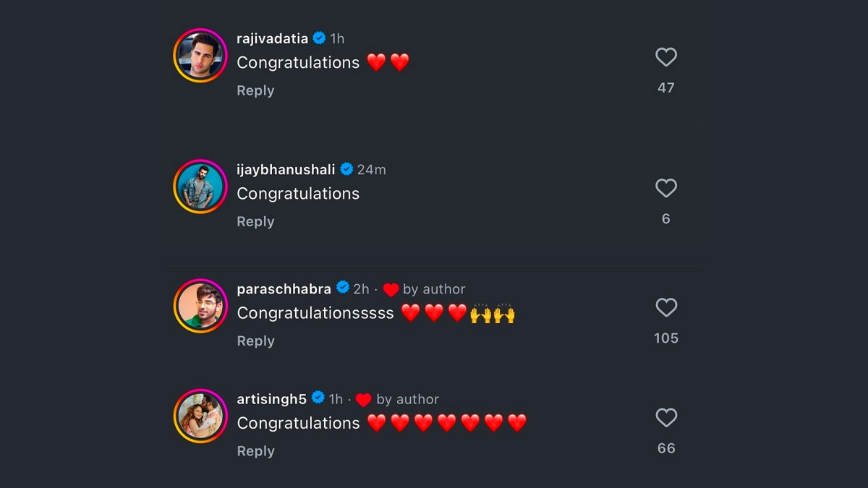Open paraschhabra's profile picture
Screen dimensions: 868x488
tap(200, 306)
